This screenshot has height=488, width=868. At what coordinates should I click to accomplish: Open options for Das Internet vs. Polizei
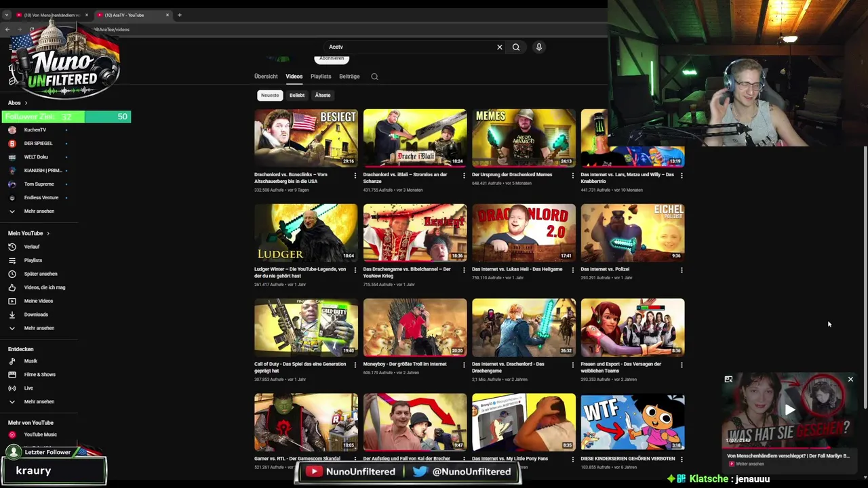[x=682, y=270]
